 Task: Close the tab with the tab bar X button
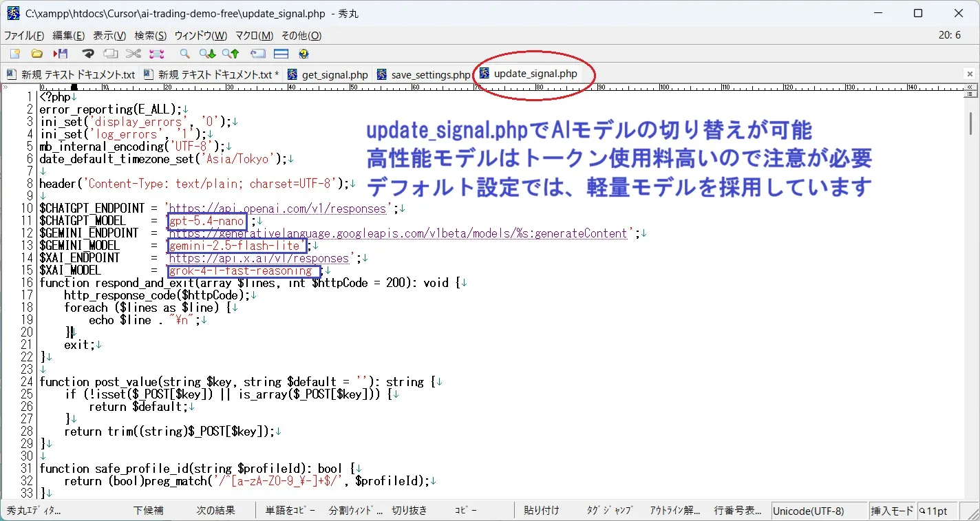tap(970, 74)
